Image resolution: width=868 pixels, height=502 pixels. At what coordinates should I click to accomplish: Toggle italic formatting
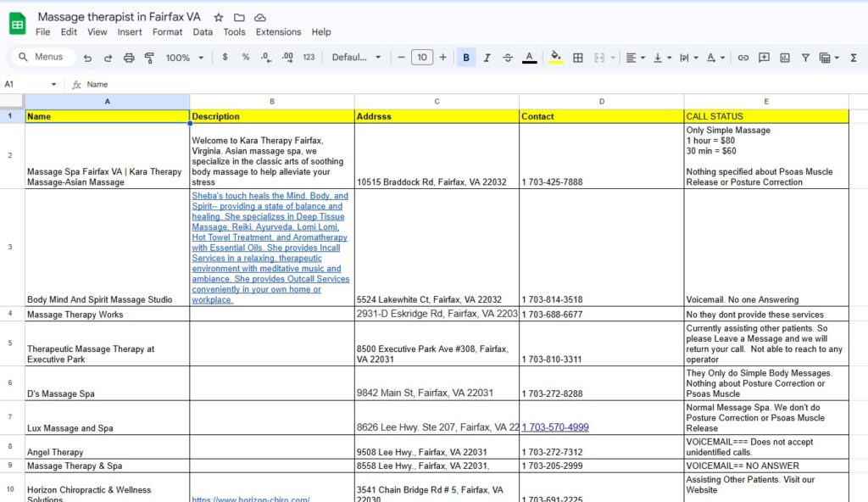[487, 57]
